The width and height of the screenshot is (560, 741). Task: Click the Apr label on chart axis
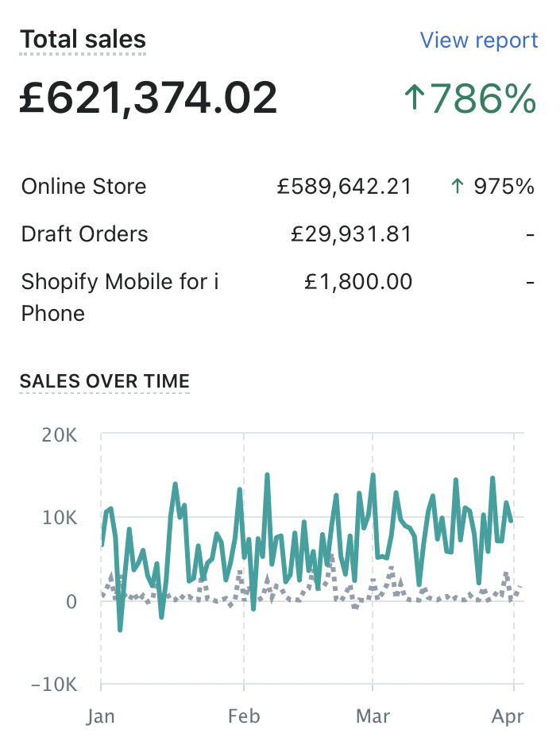pos(508,716)
